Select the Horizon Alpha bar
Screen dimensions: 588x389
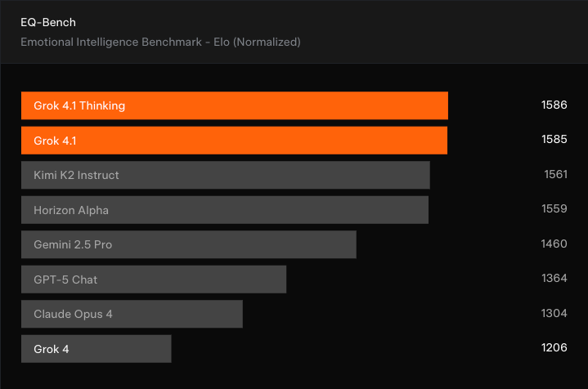coord(224,210)
